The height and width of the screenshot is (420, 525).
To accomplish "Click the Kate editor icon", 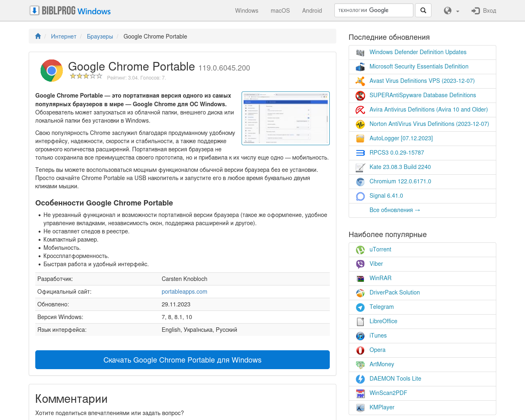I will [x=360, y=167].
